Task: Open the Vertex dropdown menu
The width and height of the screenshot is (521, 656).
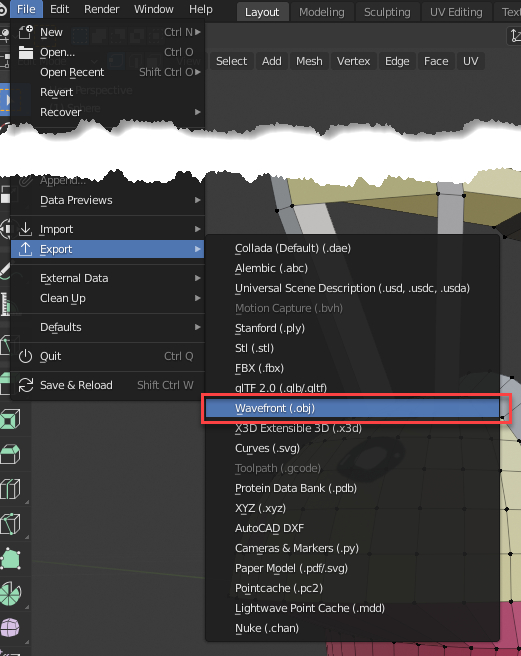Action: pyautogui.click(x=353, y=61)
